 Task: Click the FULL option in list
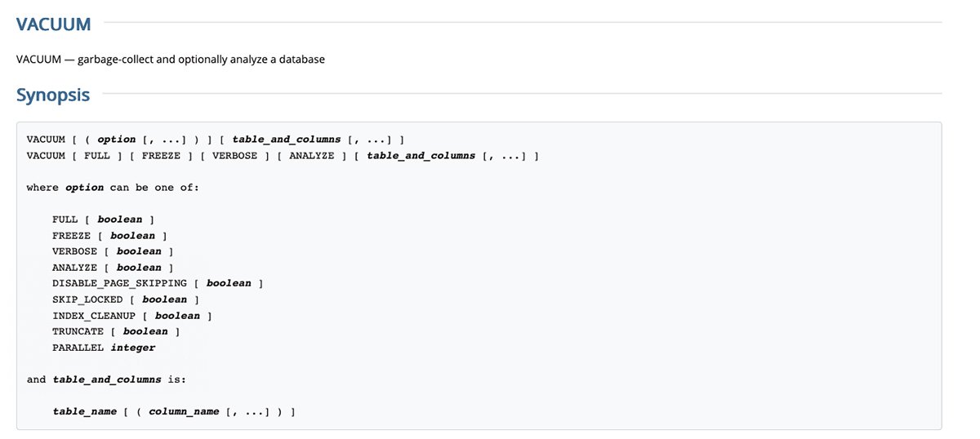65,219
